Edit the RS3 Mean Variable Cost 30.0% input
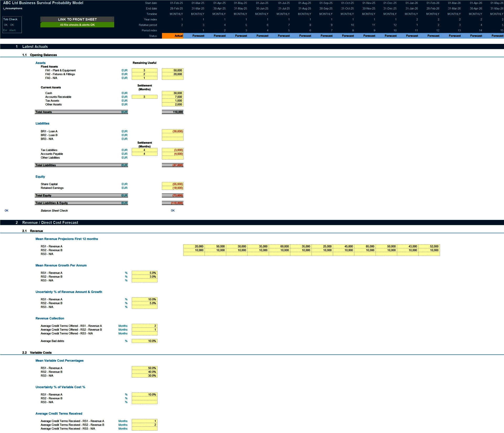Screen dimensions: 504x433 pyautogui.click(x=144, y=375)
